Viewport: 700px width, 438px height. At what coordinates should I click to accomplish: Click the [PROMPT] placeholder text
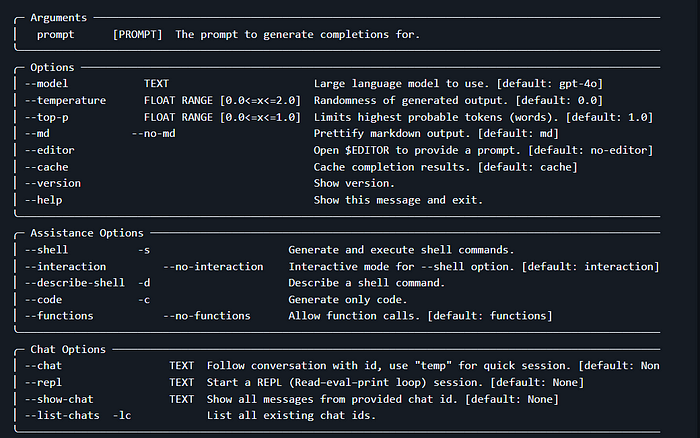pyautogui.click(x=138, y=35)
